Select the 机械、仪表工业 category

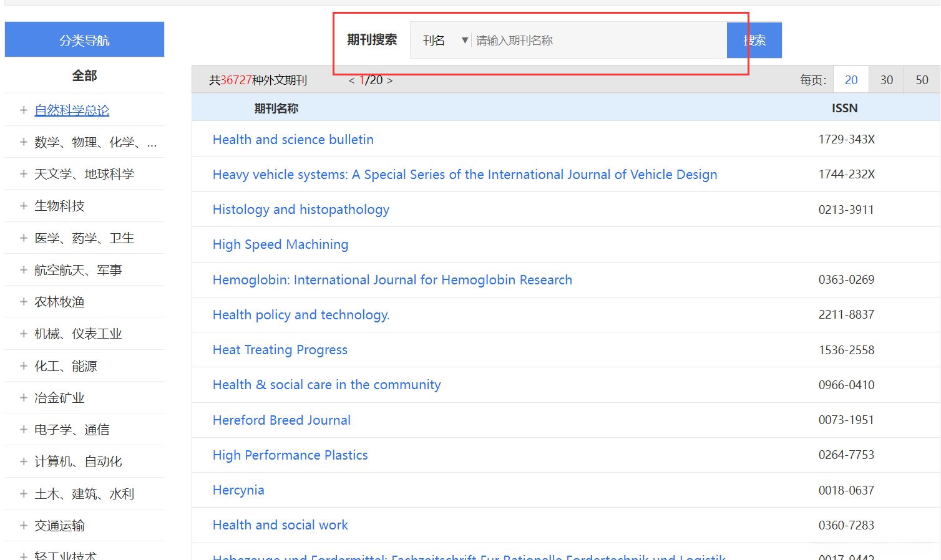78,334
